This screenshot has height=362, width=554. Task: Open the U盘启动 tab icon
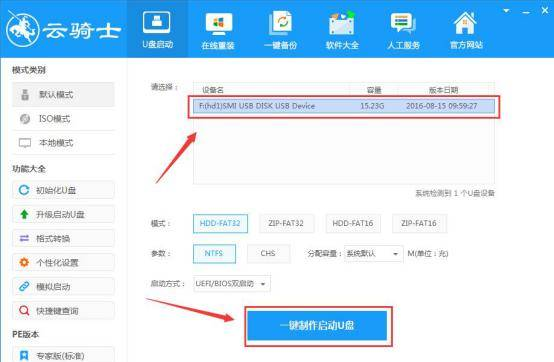coord(157,23)
